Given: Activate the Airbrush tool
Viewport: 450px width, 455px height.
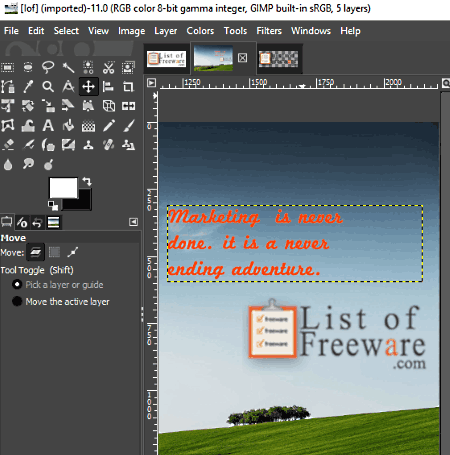Looking at the screenshot, I should [28, 145].
